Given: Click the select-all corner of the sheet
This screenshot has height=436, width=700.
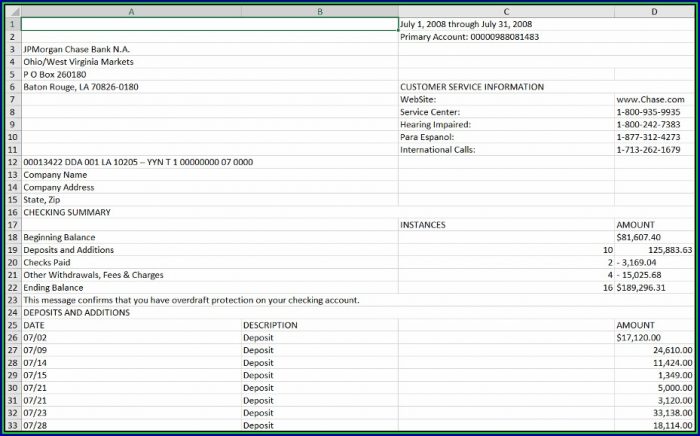Looking at the screenshot, I should [13, 12].
